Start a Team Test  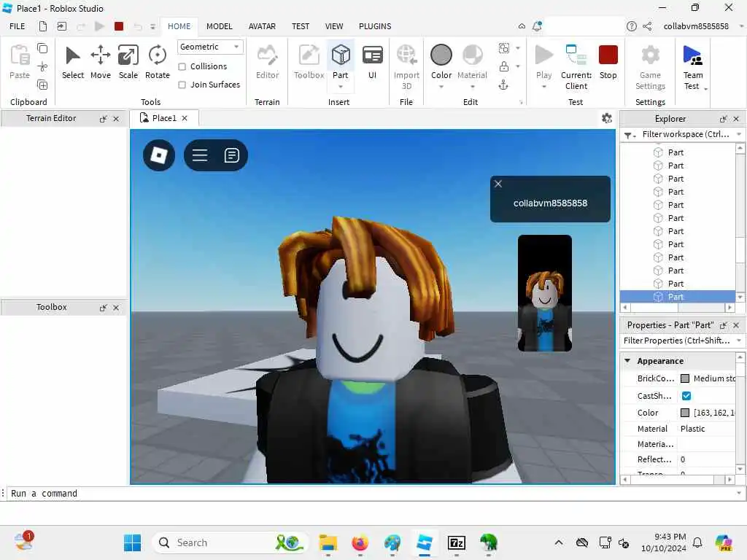(x=693, y=66)
